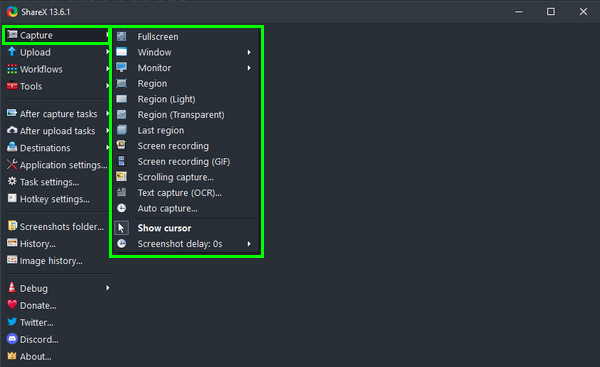Screen dimensions: 600x367
Task: Expand the Debug submenu arrow
Action: 108,288
